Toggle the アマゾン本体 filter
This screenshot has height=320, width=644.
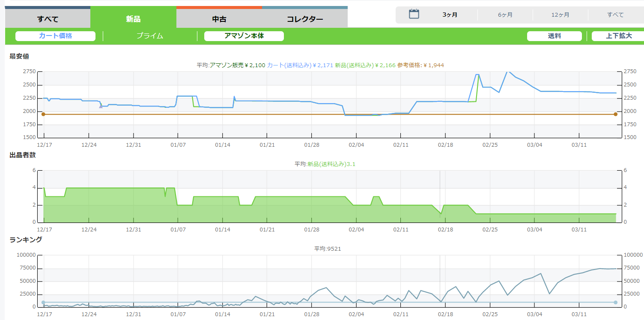click(x=244, y=36)
